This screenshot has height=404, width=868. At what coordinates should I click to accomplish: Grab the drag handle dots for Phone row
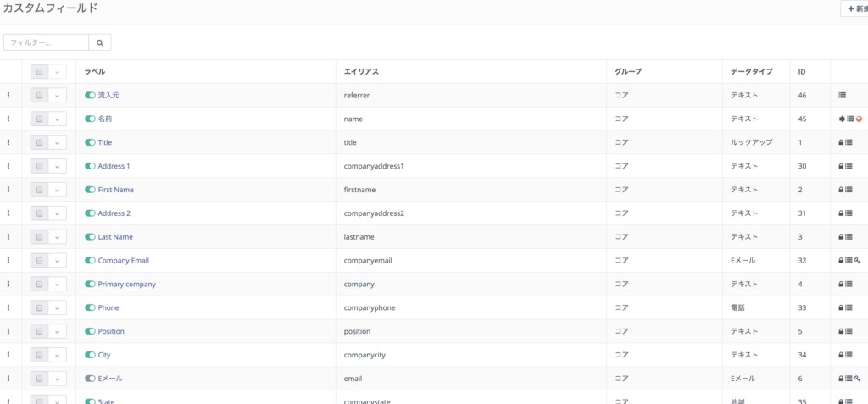(x=8, y=308)
